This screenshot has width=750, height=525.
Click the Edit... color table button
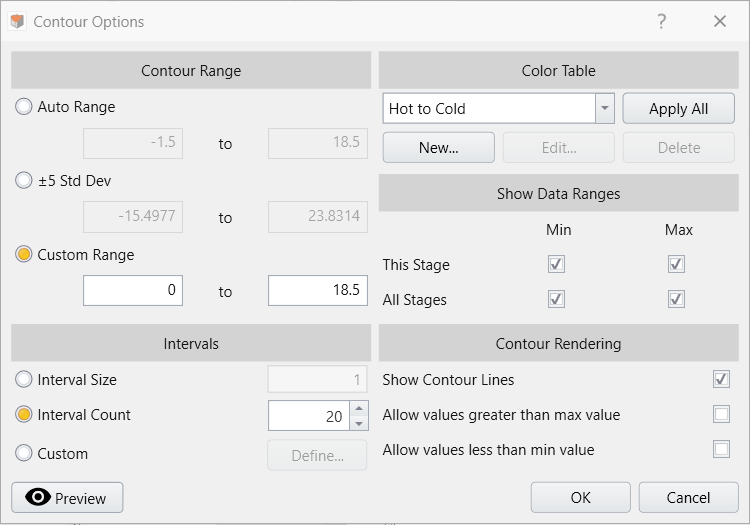pos(559,148)
